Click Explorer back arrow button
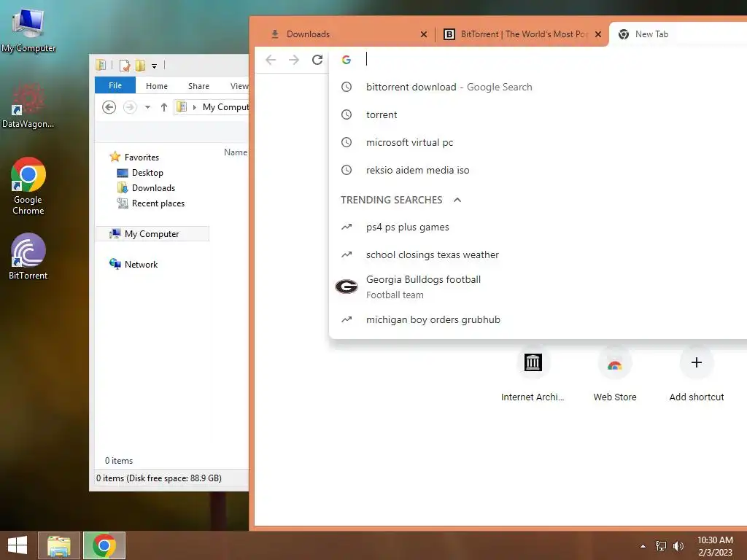The width and height of the screenshot is (747, 560). point(109,107)
